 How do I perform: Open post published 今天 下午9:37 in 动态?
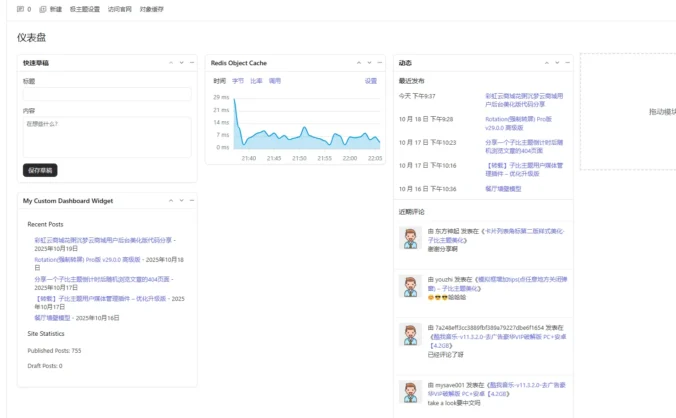[524, 100]
